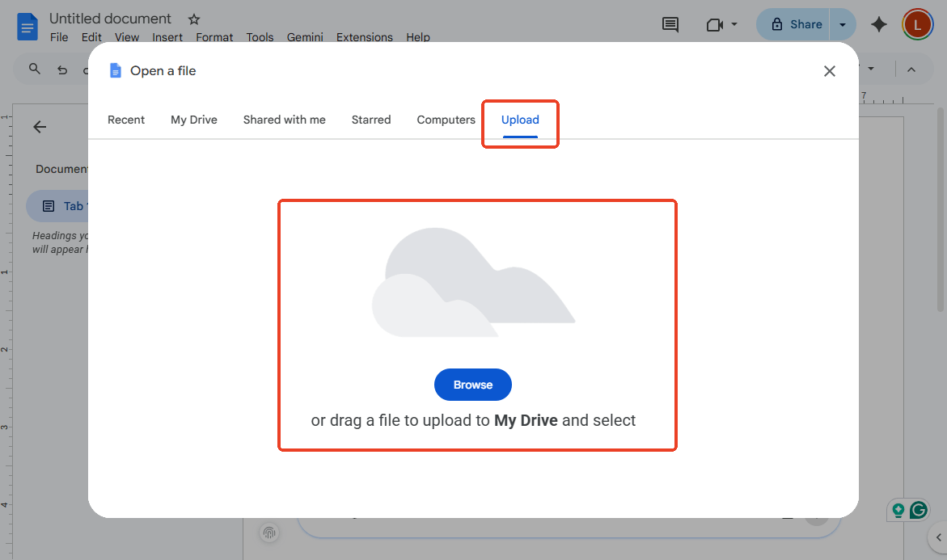
Task: Start a Meet video call
Action: coord(715,24)
